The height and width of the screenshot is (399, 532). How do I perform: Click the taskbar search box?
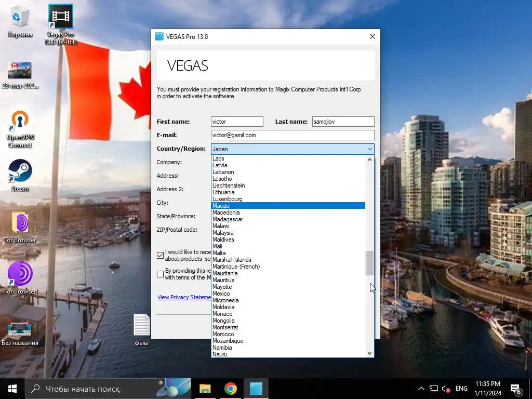(108, 389)
